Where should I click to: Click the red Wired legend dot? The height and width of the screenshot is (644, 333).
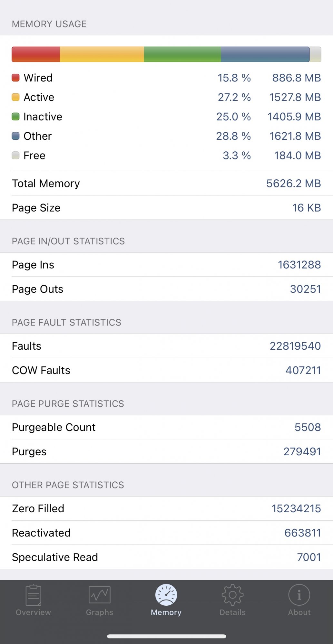pos(15,78)
